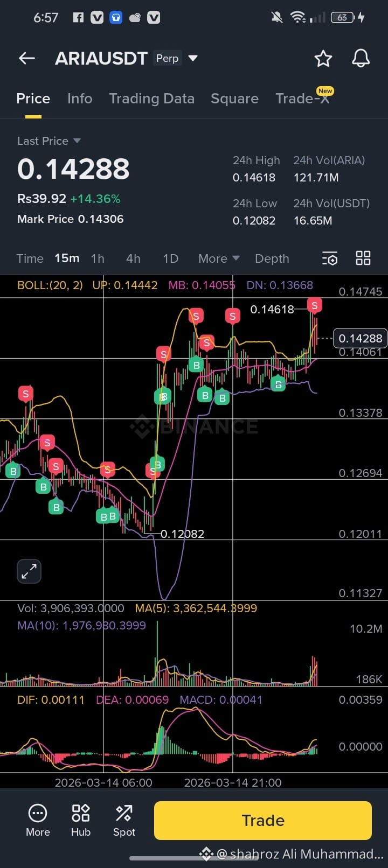
Task: Tap the 24h Low value 0.12082
Action: pos(254,220)
